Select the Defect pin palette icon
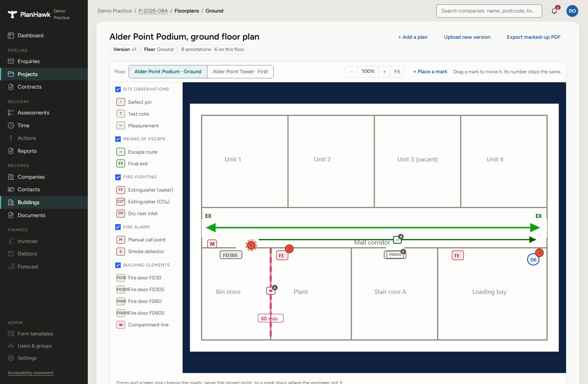The image size is (588, 384). [x=121, y=102]
